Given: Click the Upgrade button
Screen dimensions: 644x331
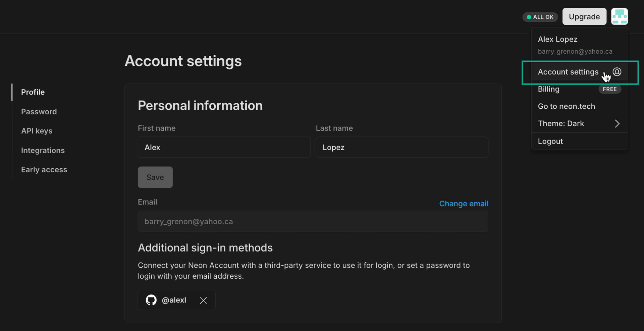Looking at the screenshot, I should (x=584, y=16).
